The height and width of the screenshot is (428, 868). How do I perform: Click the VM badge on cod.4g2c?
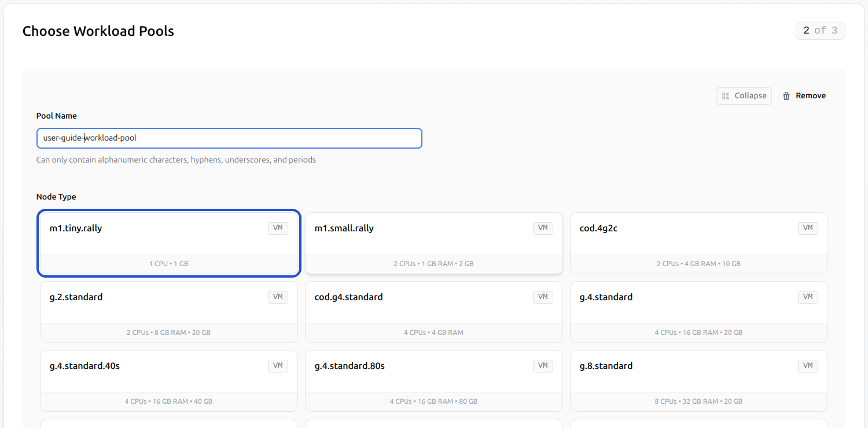(808, 228)
